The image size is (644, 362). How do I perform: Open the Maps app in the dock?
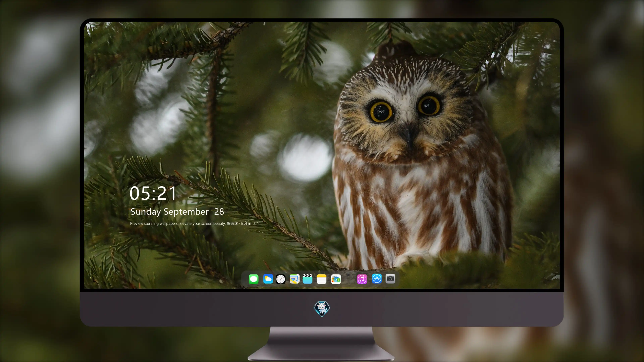[x=294, y=279]
